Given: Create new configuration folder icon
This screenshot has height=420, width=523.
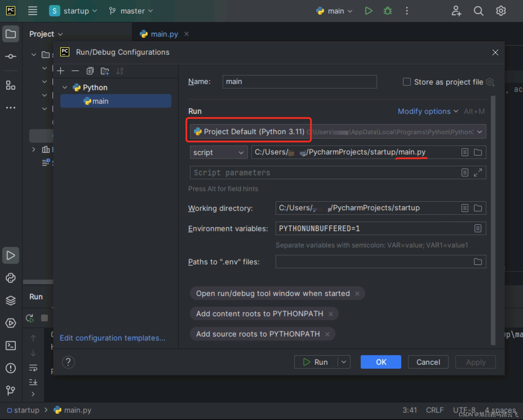Looking at the screenshot, I should [105, 71].
